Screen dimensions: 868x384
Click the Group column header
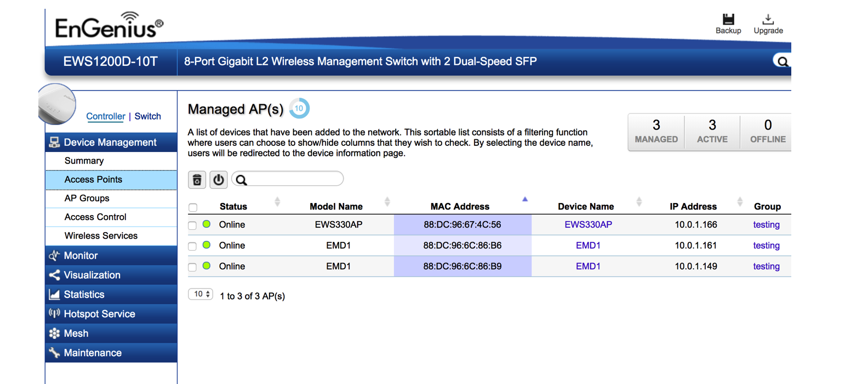[x=767, y=206]
